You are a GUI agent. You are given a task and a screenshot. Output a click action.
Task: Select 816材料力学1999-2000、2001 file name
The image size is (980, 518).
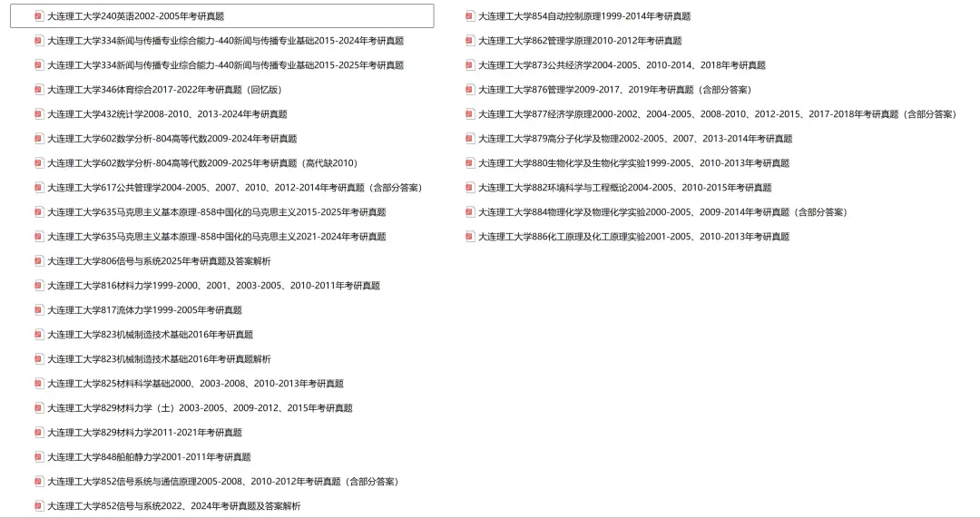214,286
